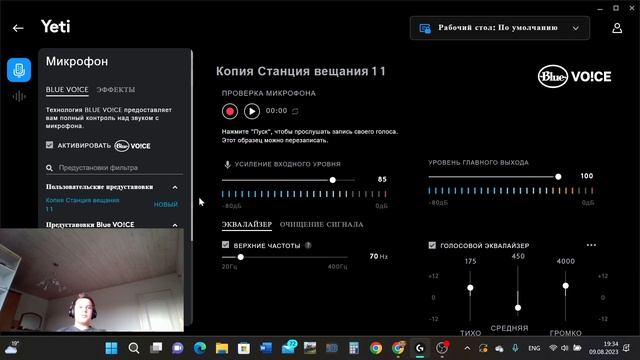Image resolution: width=640 pixels, height=360 pixels.
Task: Open first Google Chrome taskbar icon
Action: [376, 348]
